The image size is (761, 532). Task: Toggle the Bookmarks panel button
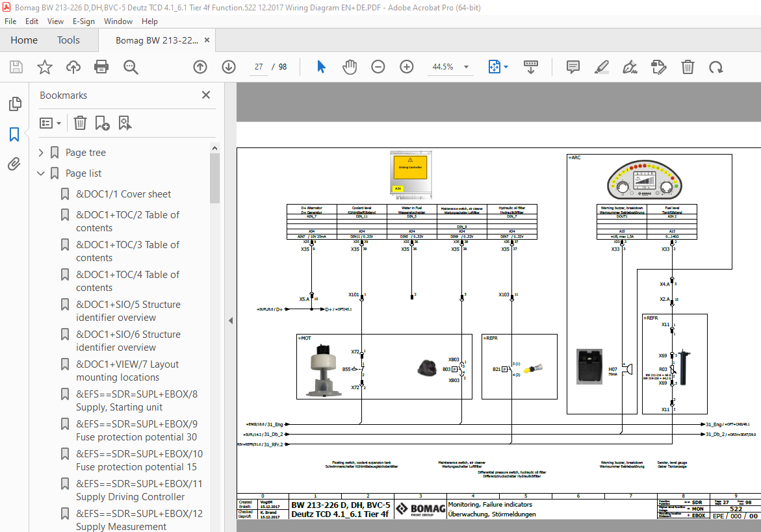coord(14,134)
